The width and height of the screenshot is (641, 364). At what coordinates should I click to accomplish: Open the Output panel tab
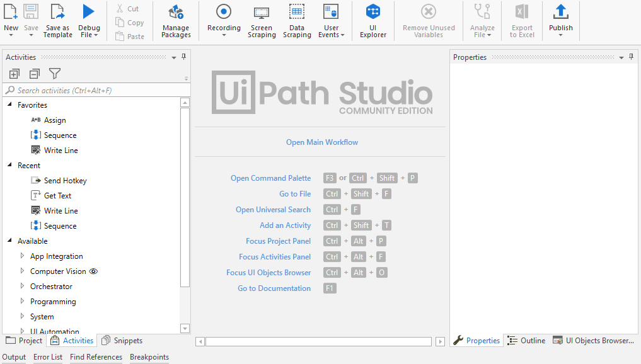click(14, 357)
